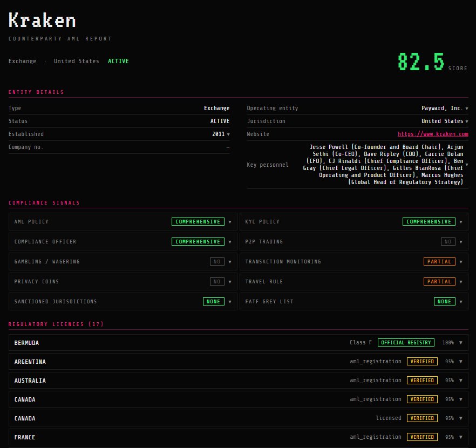Select the BERMUDA licence name
The width and height of the screenshot is (476, 448).
point(27,343)
